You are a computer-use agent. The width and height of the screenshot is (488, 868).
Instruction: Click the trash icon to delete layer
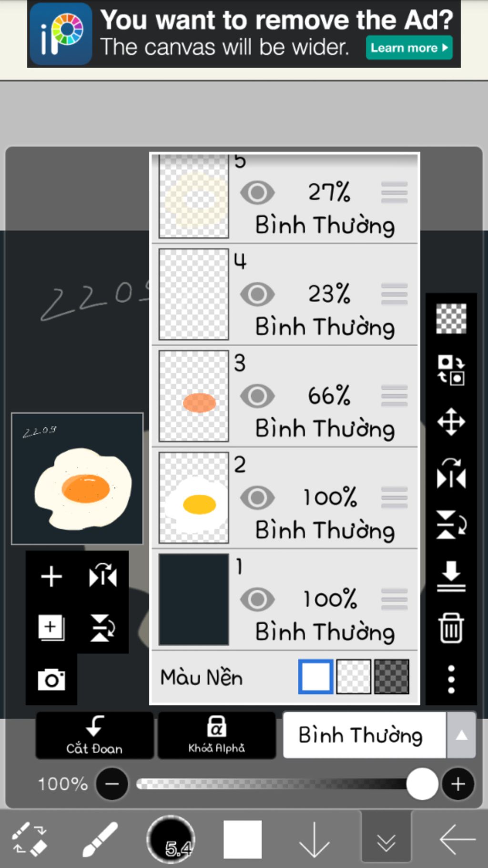[451, 628]
